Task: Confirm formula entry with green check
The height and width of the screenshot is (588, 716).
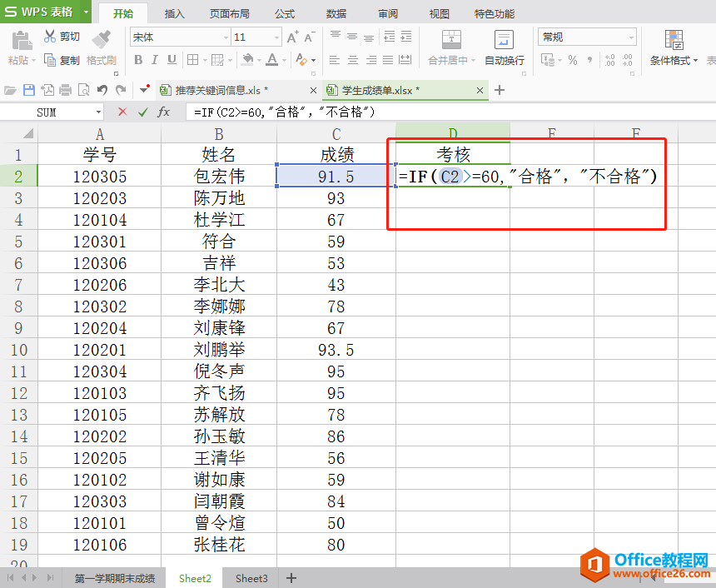Action: [x=143, y=112]
